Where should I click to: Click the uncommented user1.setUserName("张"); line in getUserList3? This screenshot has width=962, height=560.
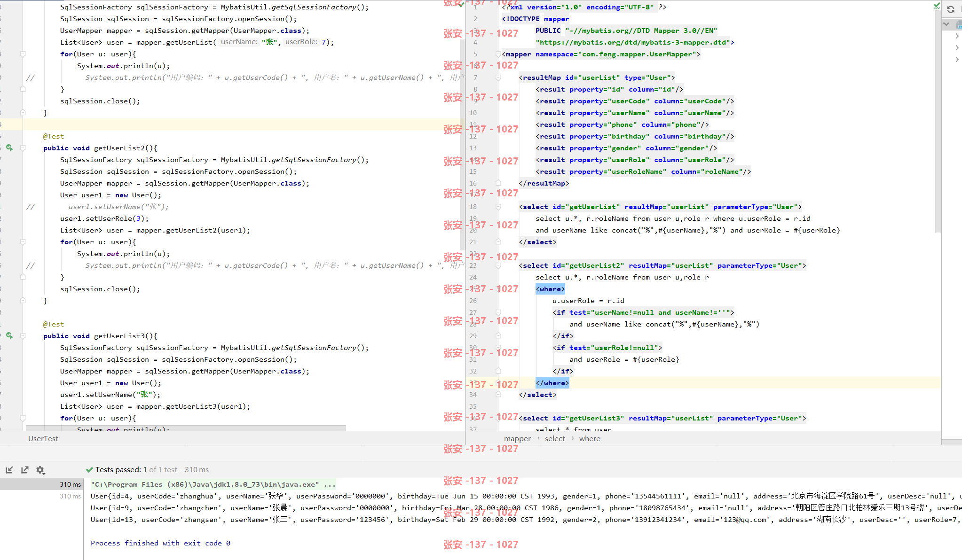(x=110, y=395)
